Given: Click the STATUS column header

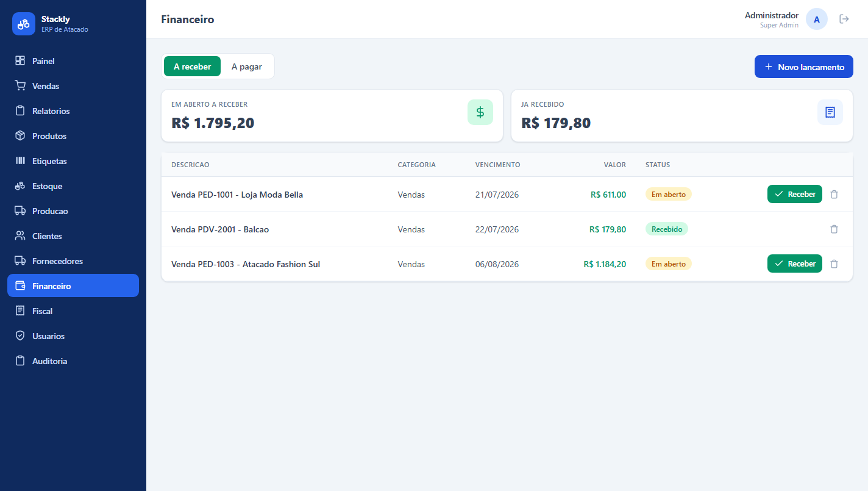Looking at the screenshot, I should (x=658, y=165).
